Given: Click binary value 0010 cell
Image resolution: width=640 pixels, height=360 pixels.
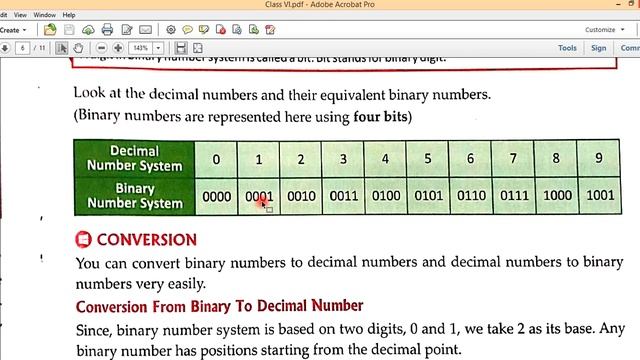Looking at the screenshot, I should click(301, 196).
